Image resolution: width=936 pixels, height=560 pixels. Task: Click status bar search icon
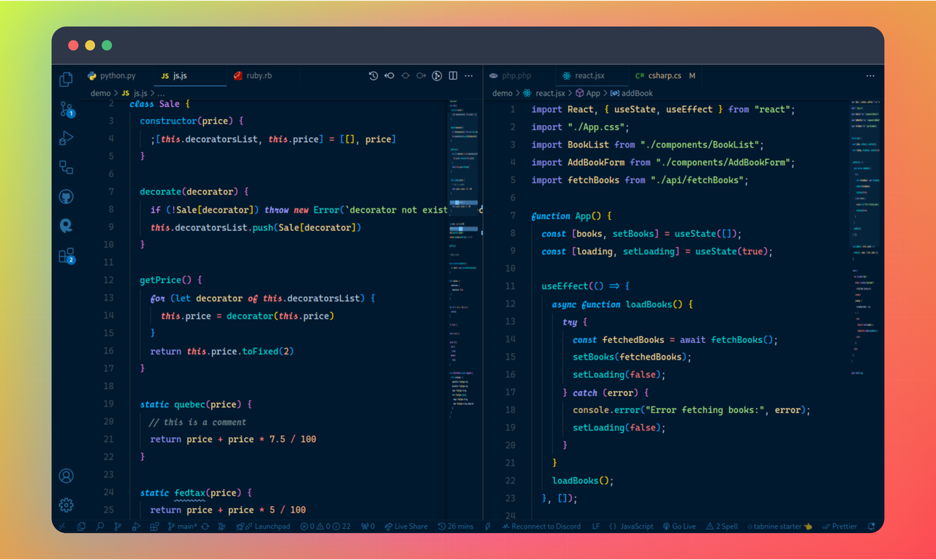100,526
